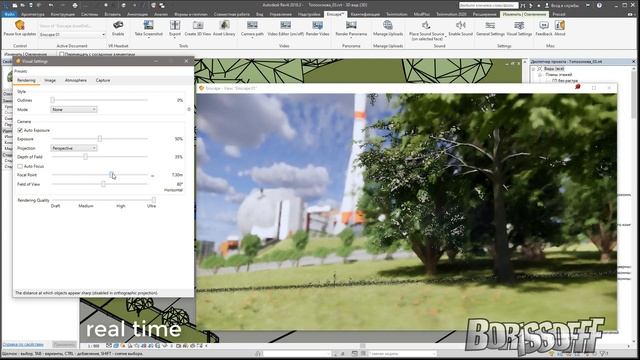Viewport: 640px width, 360px height.
Task: Click the Feedback icon
Action: tap(544, 25)
